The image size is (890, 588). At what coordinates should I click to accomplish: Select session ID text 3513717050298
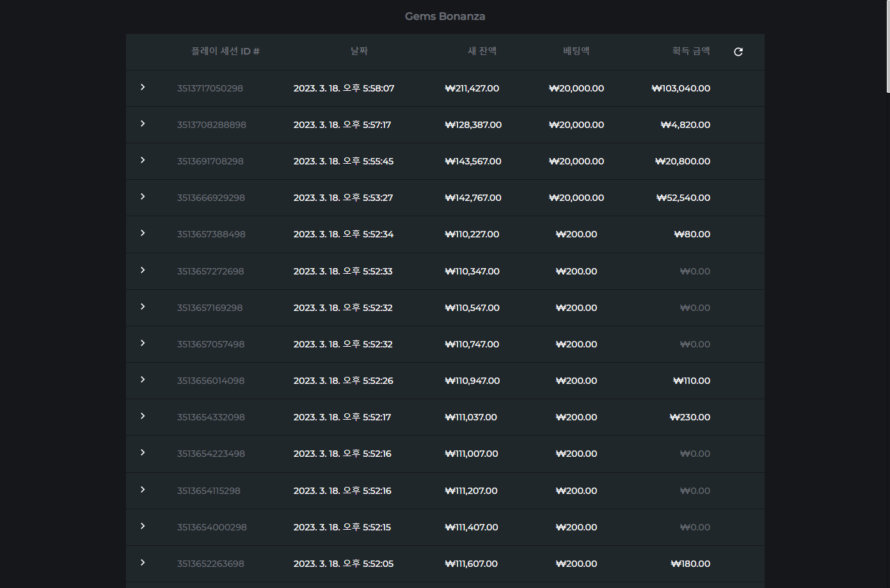210,88
